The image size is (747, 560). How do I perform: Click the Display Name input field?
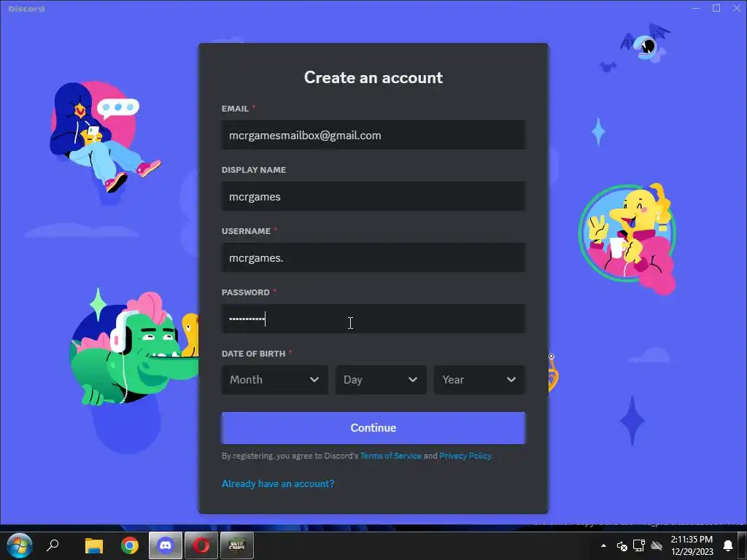coord(373,197)
